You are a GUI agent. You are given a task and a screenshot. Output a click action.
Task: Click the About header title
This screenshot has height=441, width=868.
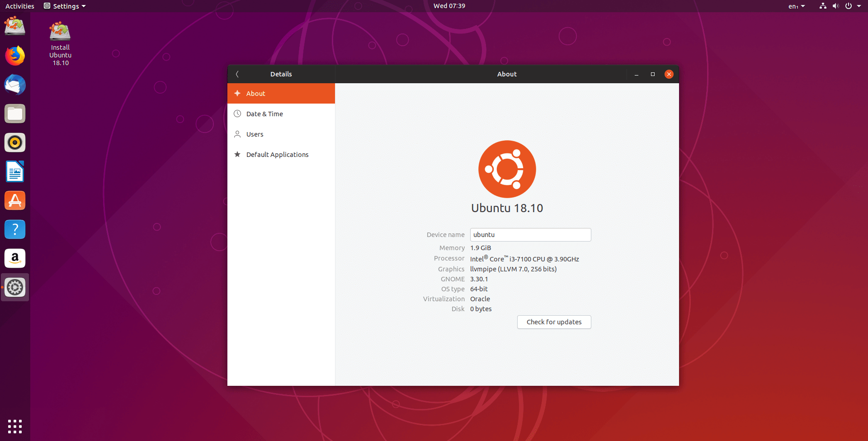(x=507, y=74)
